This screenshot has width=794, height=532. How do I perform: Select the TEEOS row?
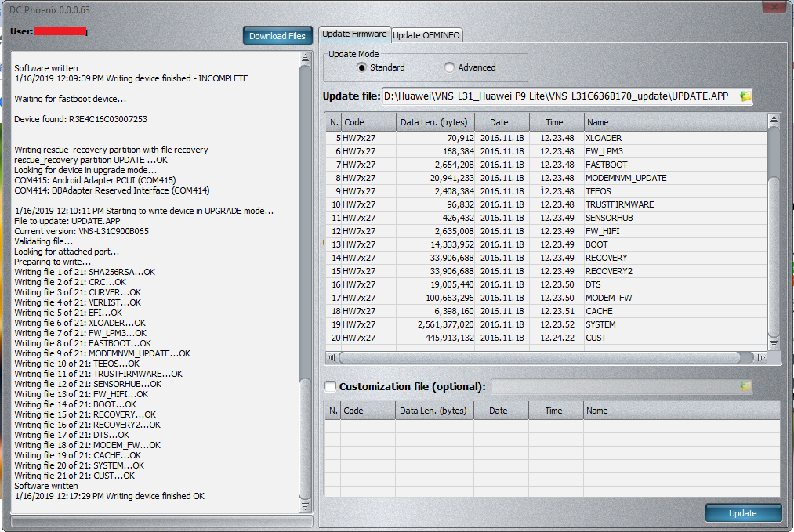[x=547, y=191]
